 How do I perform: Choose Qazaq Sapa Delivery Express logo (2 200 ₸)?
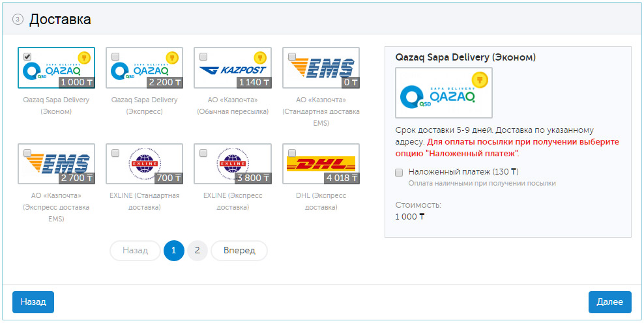point(144,68)
